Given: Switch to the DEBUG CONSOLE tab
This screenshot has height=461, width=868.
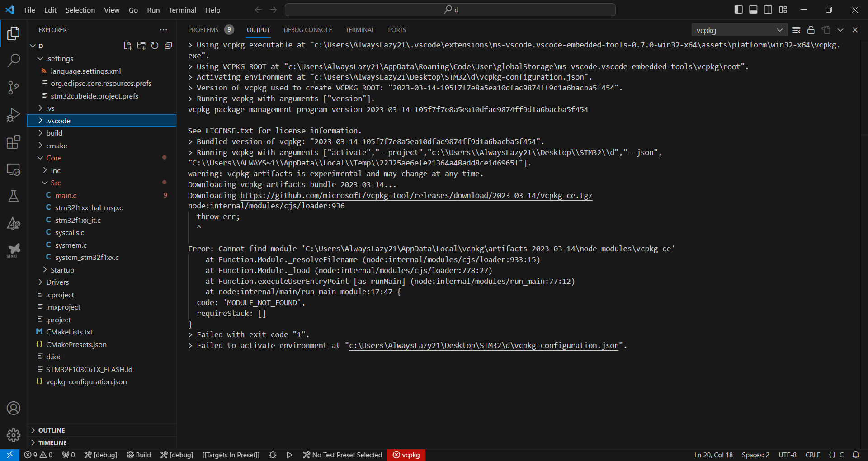Looking at the screenshot, I should point(307,29).
